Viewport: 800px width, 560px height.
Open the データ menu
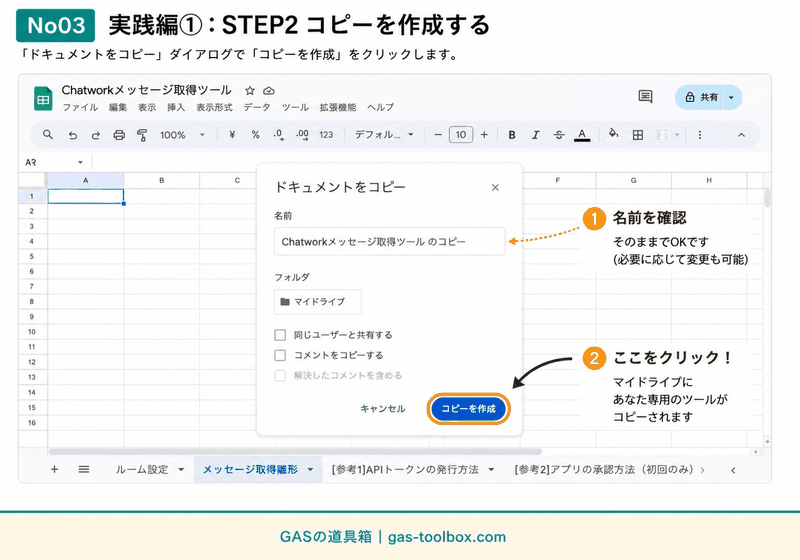coord(257,108)
